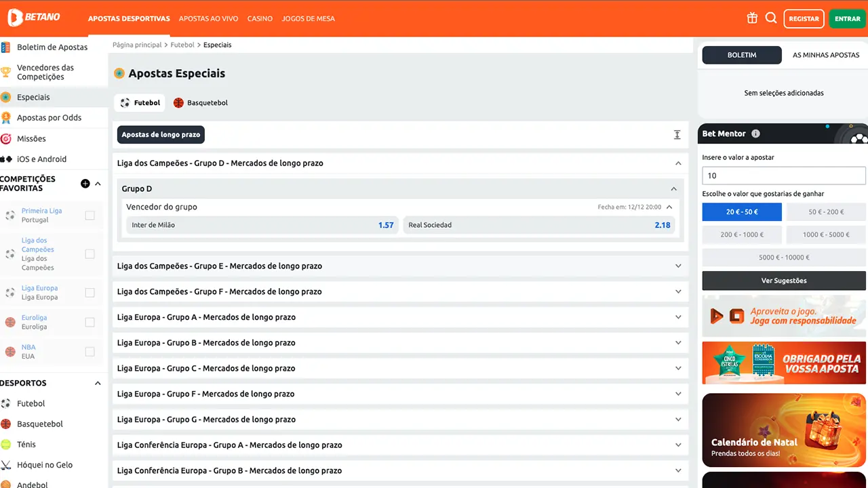Collapse the Desportos sidebar section
This screenshot has width=868, height=488.
[98, 383]
